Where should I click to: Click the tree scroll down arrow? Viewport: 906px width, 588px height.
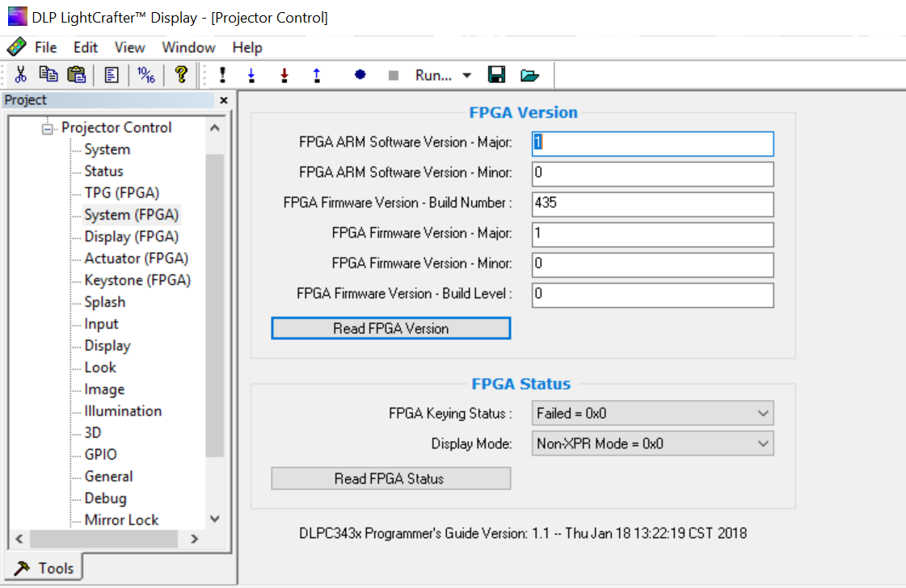click(x=214, y=519)
